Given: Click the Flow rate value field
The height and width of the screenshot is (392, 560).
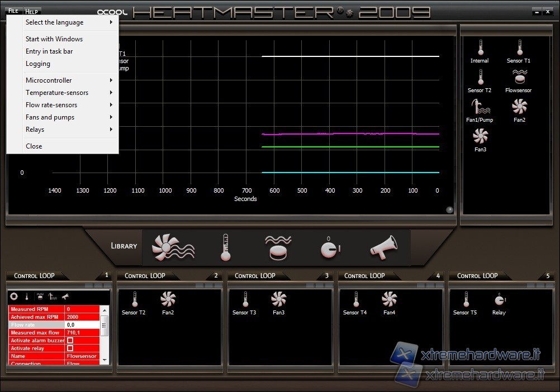Looking at the screenshot, I should click(82, 325).
